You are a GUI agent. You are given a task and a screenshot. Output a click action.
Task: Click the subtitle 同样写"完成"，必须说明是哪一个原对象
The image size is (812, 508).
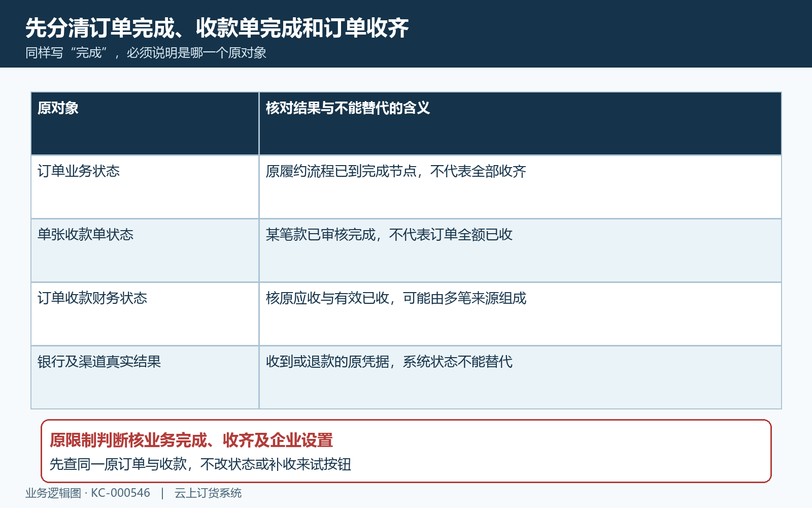click(146, 53)
